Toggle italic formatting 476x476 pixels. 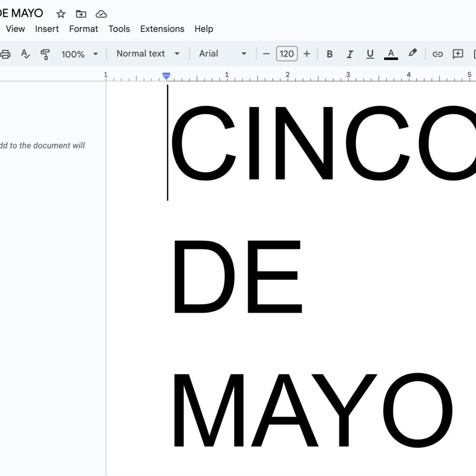tap(350, 54)
